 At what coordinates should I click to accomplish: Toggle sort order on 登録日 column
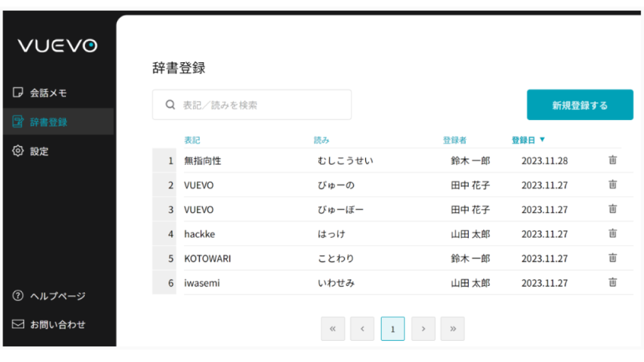click(x=528, y=140)
